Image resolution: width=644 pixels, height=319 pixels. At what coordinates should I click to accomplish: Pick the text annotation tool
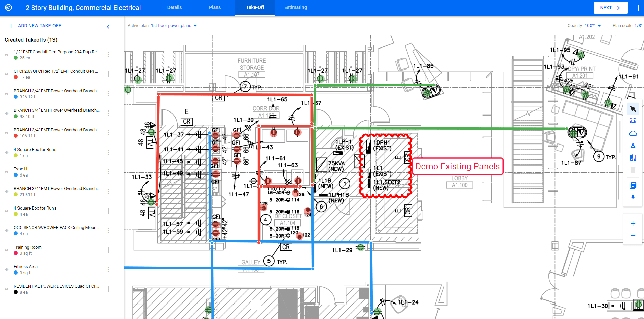[633, 146]
